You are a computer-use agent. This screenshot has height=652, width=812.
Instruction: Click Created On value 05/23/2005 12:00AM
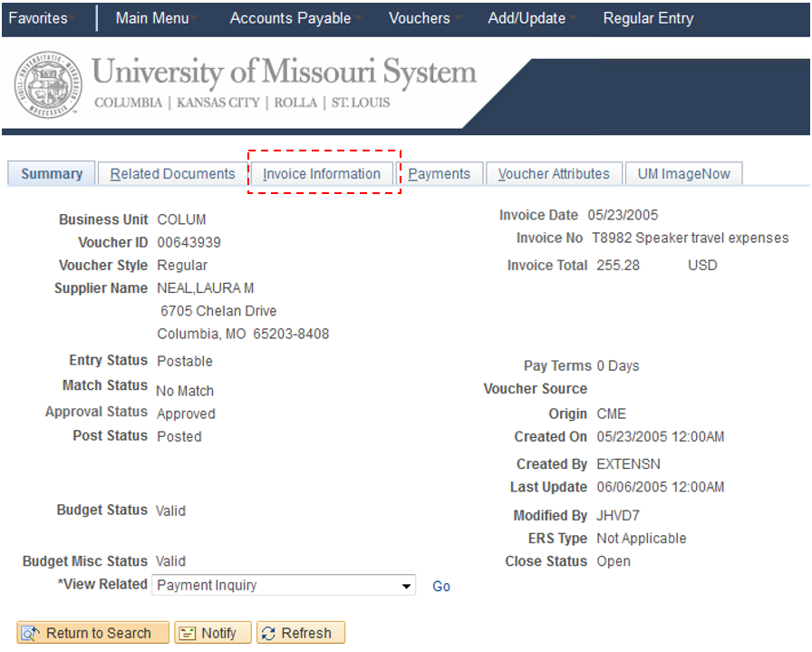pos(661,437)
